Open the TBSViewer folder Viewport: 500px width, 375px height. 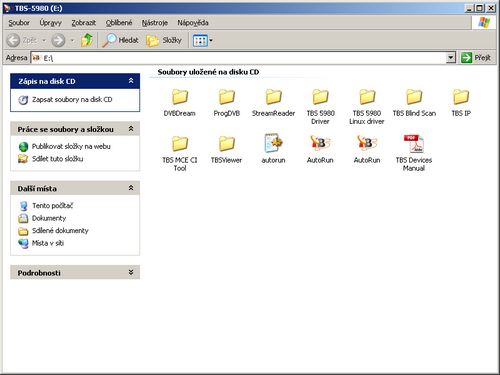tap(227, 149)
